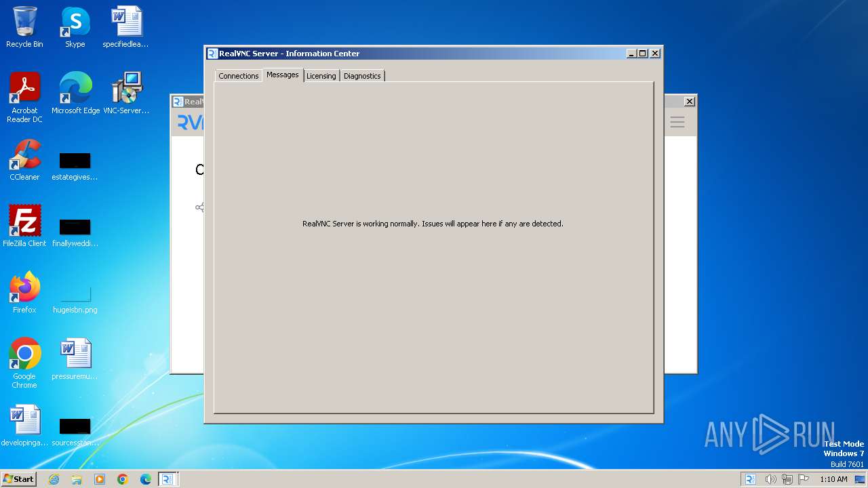Open the hamburger menu in background RealVNC window
The image size is (868, 488).
[x=677, y=122]
